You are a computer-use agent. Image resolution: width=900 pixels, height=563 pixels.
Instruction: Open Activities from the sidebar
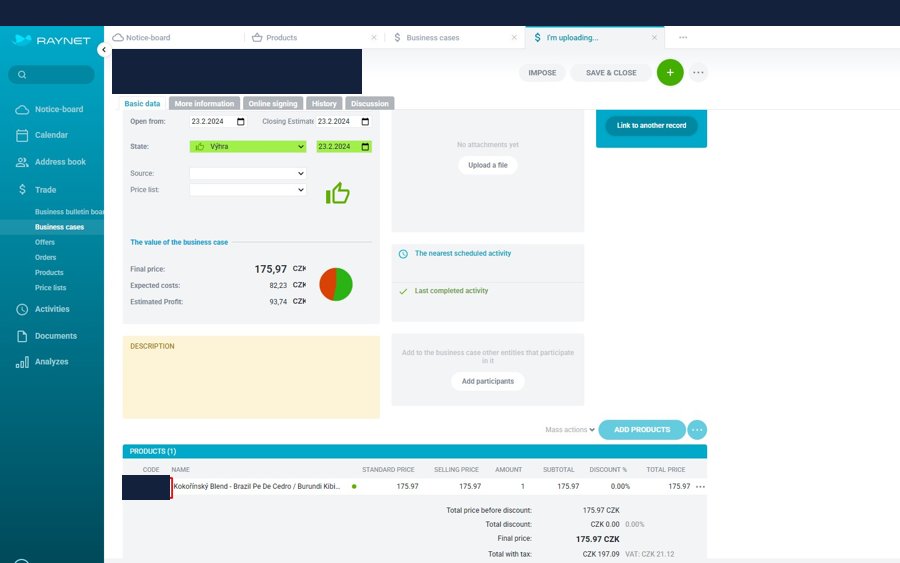coord(52,309)
